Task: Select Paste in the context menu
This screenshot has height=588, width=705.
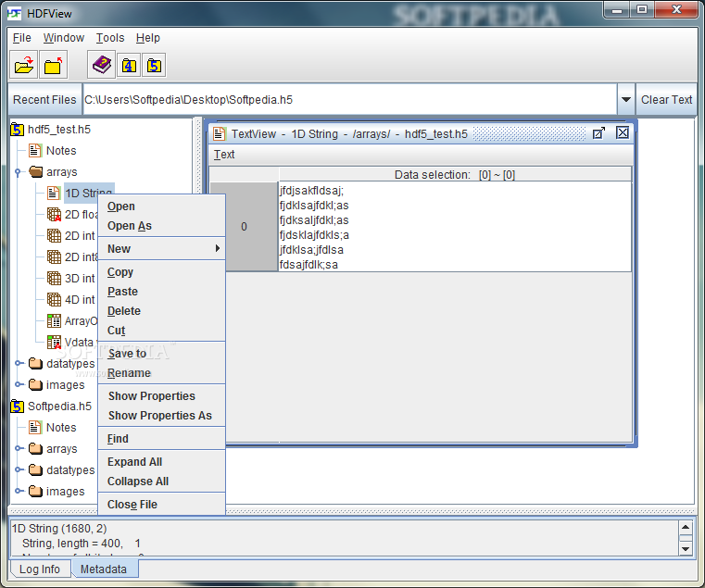Action: tap(161, 292)
